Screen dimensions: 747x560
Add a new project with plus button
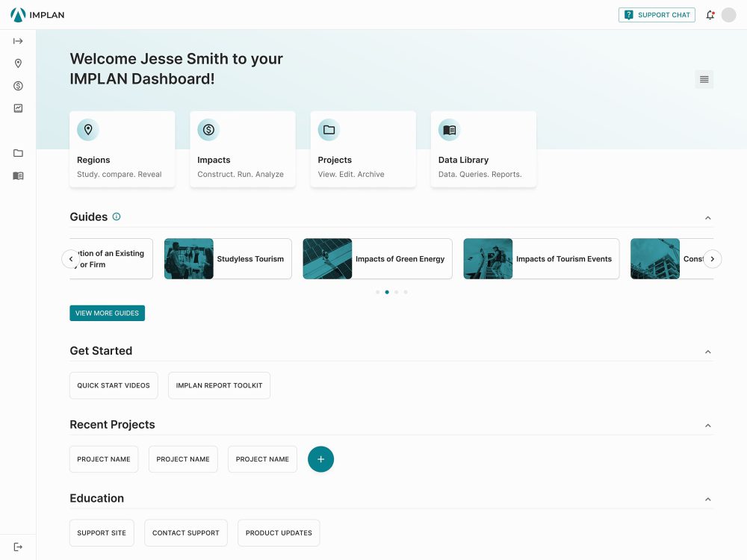tap(320, 459)
